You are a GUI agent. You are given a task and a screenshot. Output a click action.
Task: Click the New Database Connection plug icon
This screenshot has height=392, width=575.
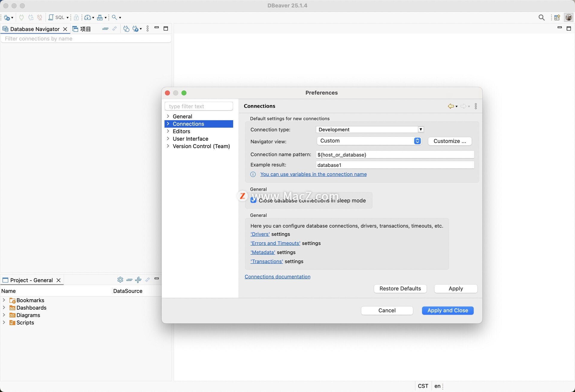(7, 18)
